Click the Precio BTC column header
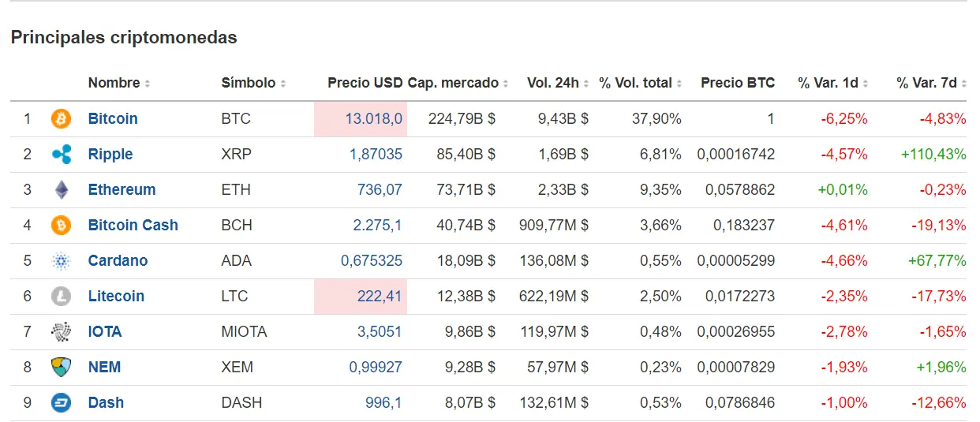 [x=738, y=83]
